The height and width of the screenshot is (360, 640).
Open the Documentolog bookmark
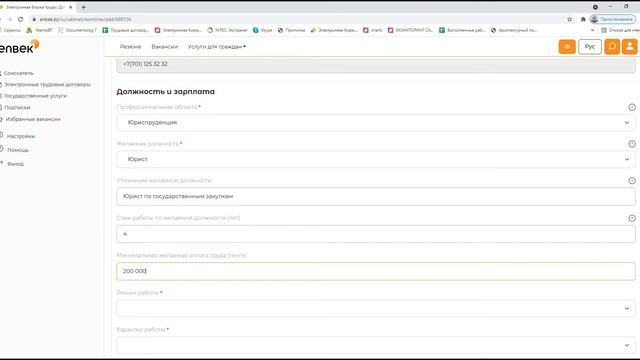[x=78, y=30]
